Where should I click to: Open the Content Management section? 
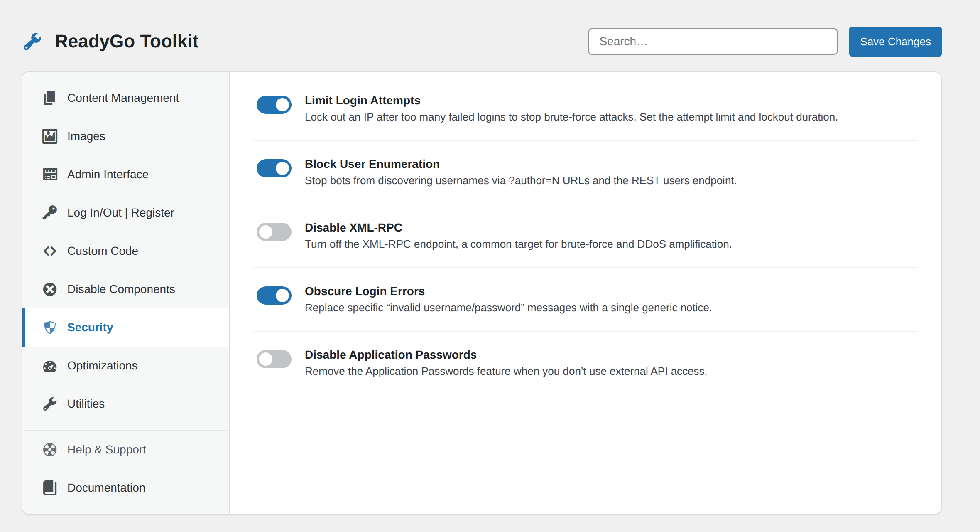126,98
